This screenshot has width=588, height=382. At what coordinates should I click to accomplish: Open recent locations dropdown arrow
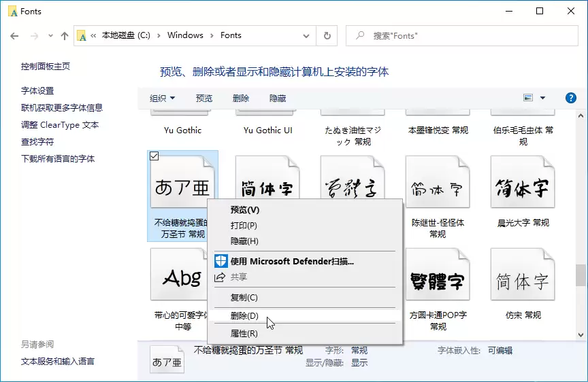pos(50,36)
